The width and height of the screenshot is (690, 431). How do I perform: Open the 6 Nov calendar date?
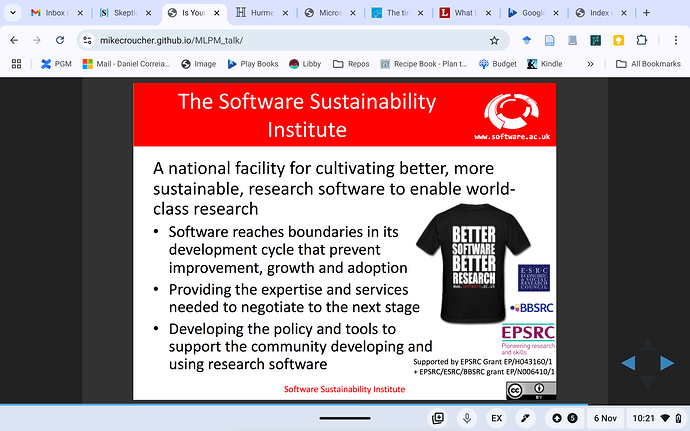point(606,418)
